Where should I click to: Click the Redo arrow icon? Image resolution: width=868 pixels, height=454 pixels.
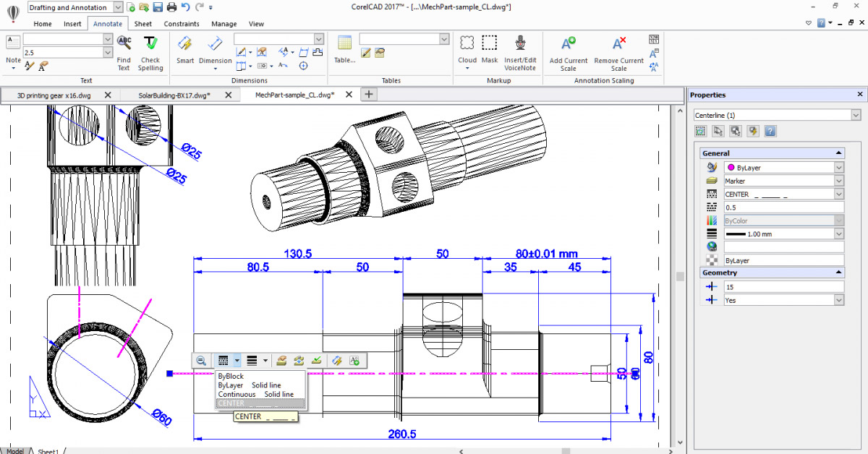pyautogui.click(x=199, y=7)
